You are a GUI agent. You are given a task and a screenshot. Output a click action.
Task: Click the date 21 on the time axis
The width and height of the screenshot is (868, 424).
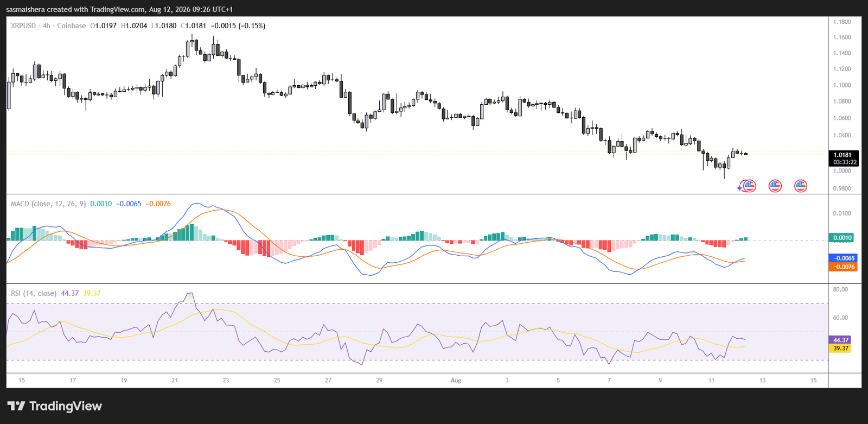pyautogui.click(x=175, y=380)
